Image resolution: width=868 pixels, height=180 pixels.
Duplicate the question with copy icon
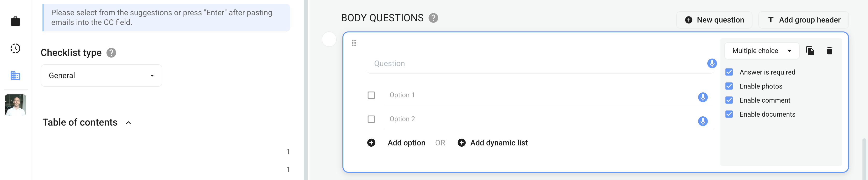click(810, 51)
